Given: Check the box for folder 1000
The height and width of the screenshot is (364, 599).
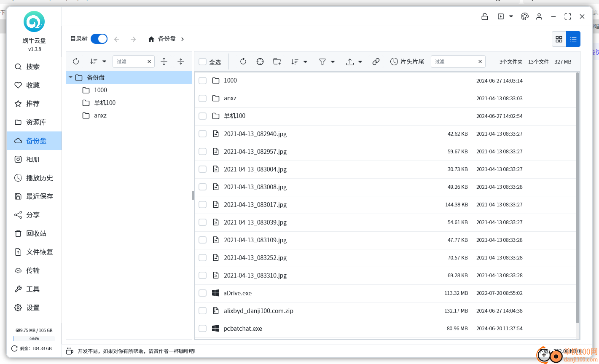Looking at the screenshot, I should (203, 80).
